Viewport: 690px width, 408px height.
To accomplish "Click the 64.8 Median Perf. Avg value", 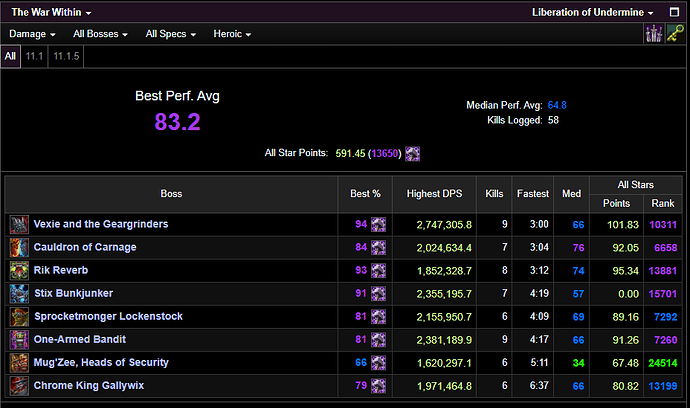I will click(557, 105).
